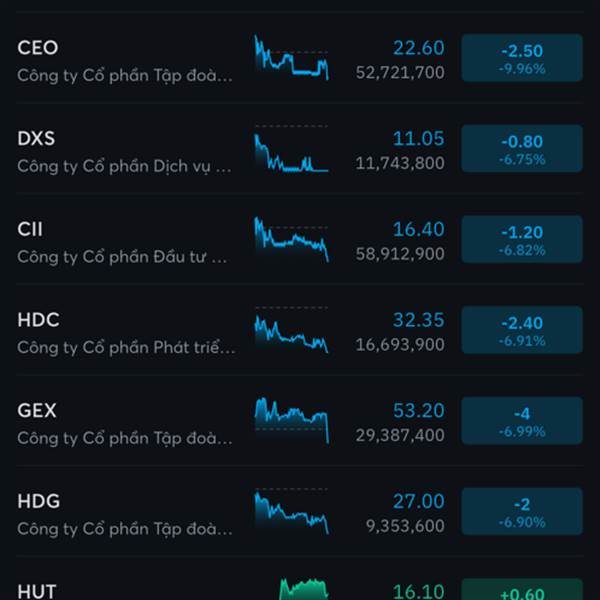This screenshot has height=600, width=600.
Task: Tap the HDC -2.40 change badge
Action: (522, 330)
